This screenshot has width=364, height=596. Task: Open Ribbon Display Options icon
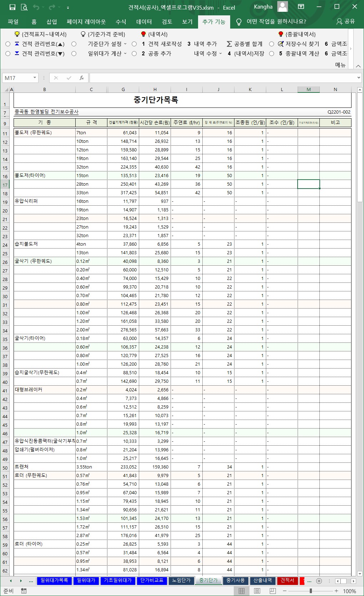[x=301, y=7]
